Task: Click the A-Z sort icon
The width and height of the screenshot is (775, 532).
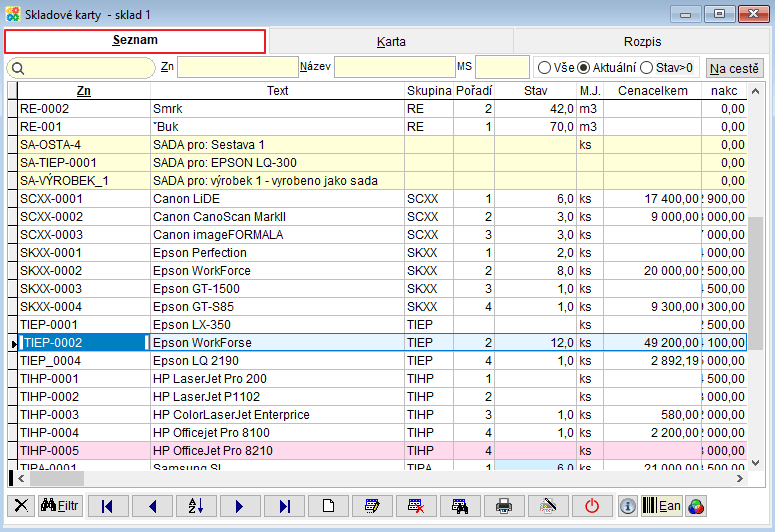Action: tap(196, 506)
